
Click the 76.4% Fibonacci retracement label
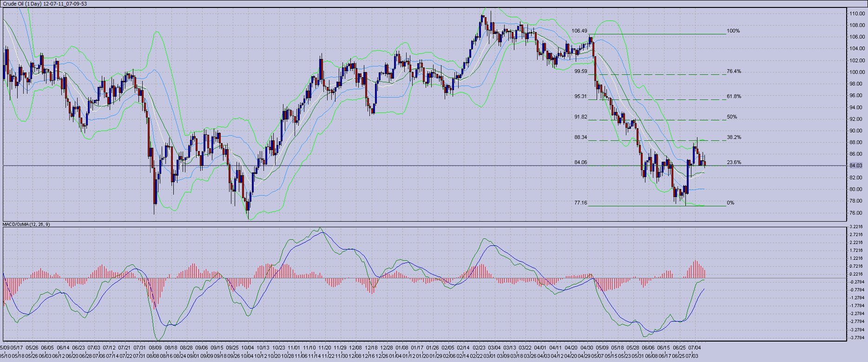tap(734, 72)
